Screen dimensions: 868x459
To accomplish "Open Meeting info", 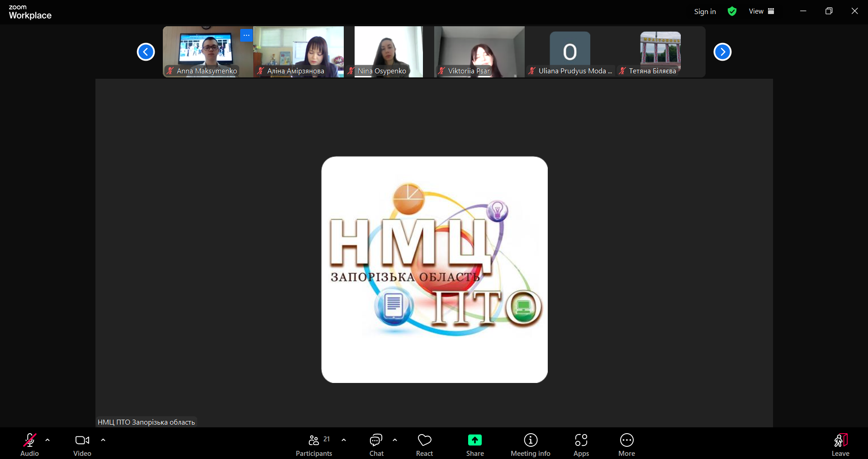I will tap(530, 440).
